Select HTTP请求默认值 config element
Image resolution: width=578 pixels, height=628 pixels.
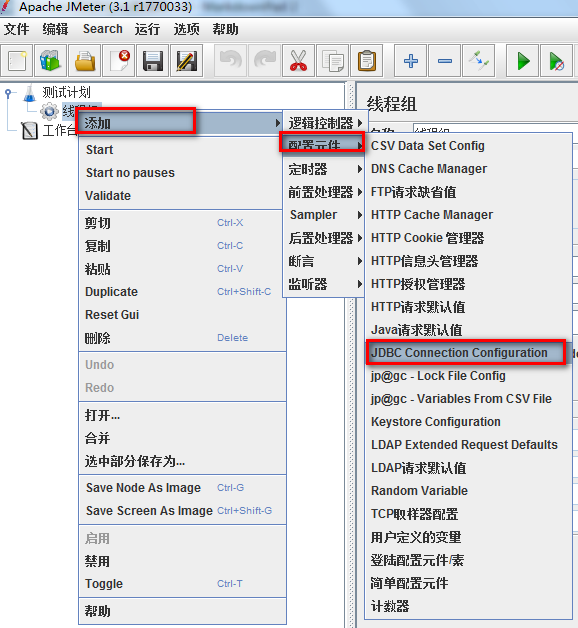(x=468, y=307)
